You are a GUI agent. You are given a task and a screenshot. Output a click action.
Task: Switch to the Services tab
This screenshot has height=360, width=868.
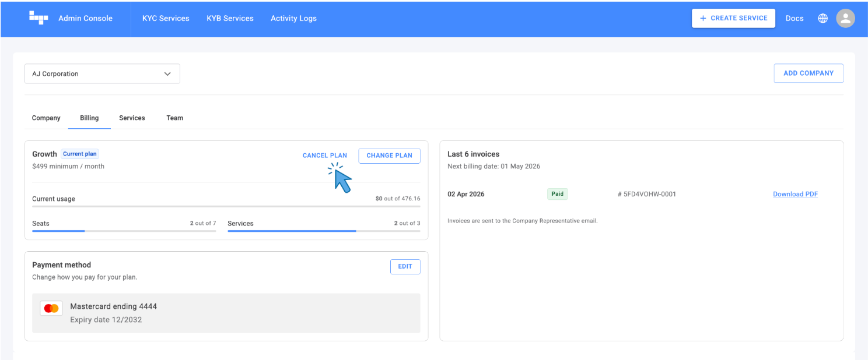pyautogui.click(x=132, y=118)
